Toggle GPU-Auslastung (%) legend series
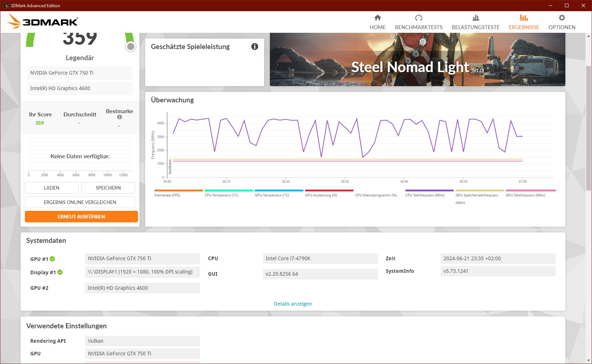The width and height of the screenshot is (592, 364). (321, 195)
